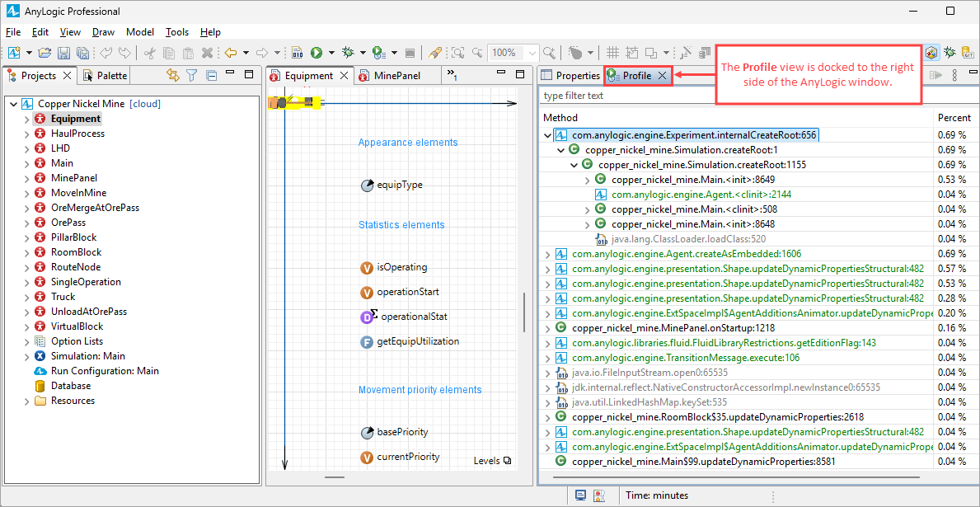
Task: Click the Cut scissors icon
Action: tap(150, 53)
